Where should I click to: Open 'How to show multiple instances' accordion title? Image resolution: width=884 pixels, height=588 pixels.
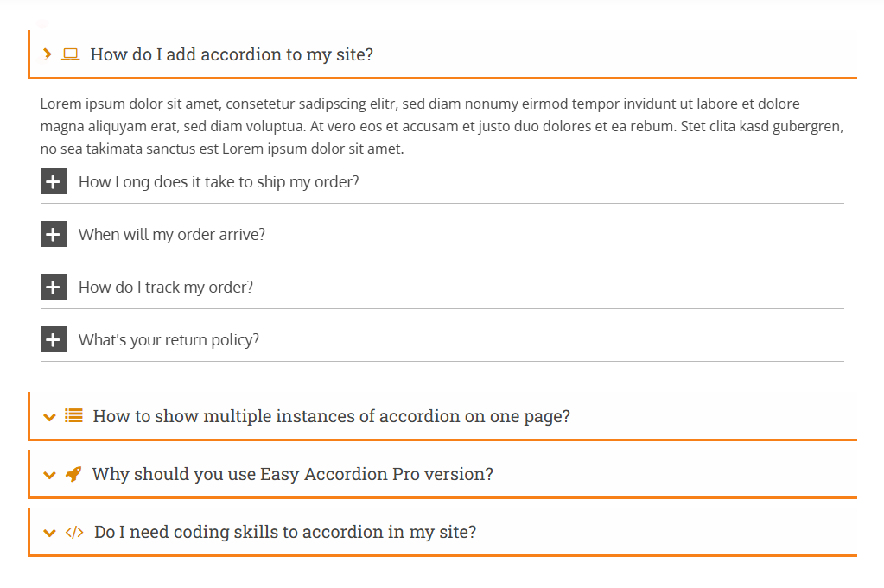(x=331, y=416)
